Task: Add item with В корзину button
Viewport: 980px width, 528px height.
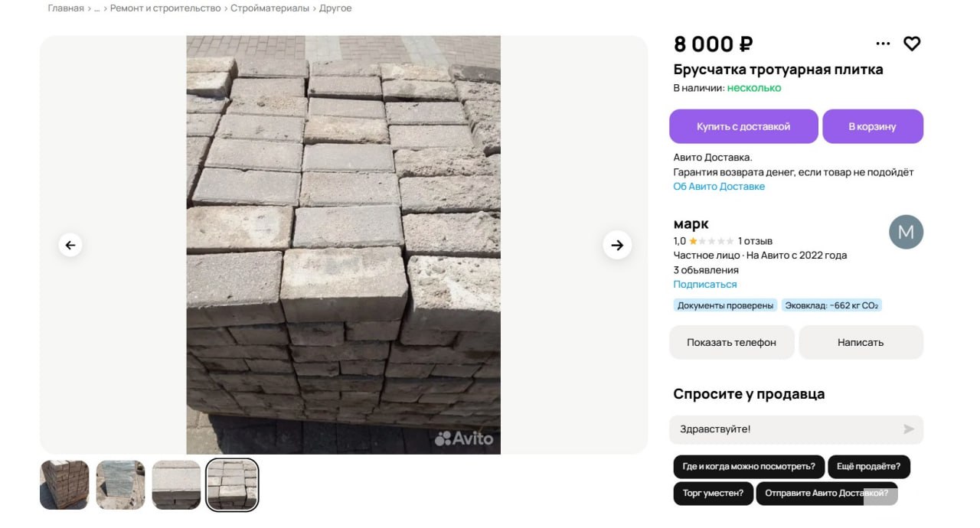Action: (x=872, y=126)
